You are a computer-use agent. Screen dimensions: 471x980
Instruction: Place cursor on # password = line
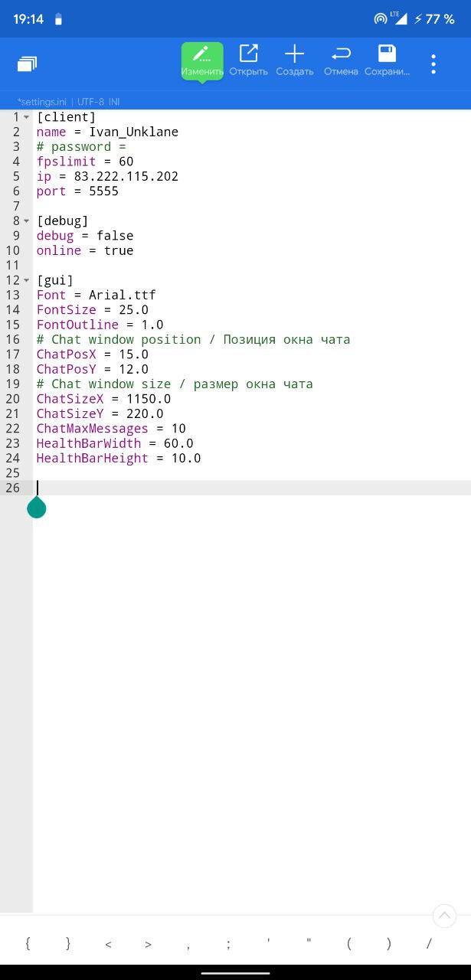click(x=81, y=147)
